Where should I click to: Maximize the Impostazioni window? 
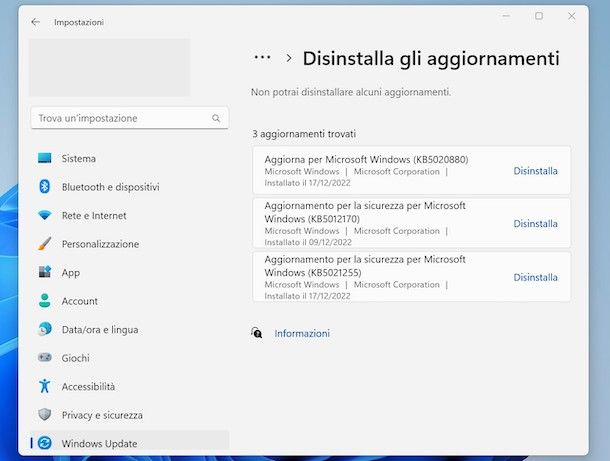tap(539, 16)
